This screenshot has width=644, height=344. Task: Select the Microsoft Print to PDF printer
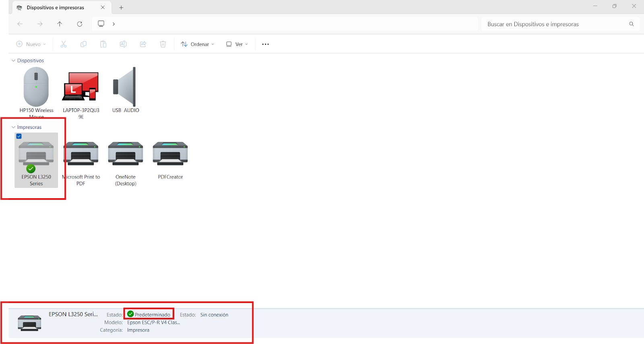click(81, 154)
